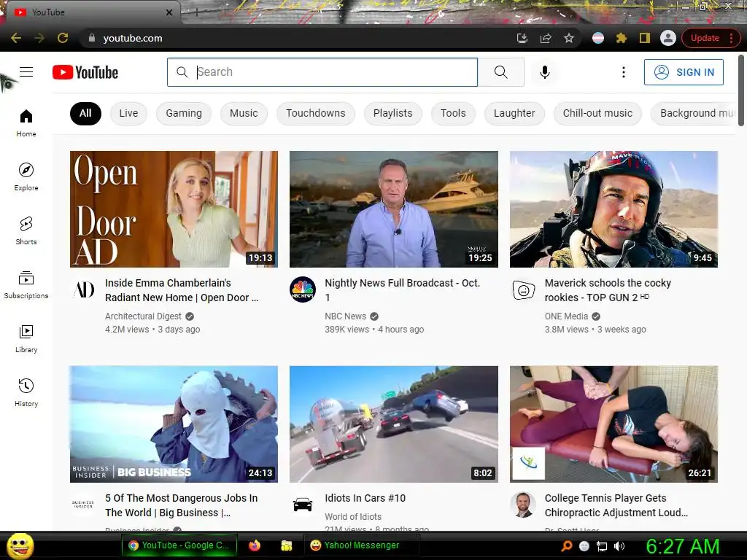Open Explore in sidebar
This screenshot has height=560, width=747.
[26, 176]
